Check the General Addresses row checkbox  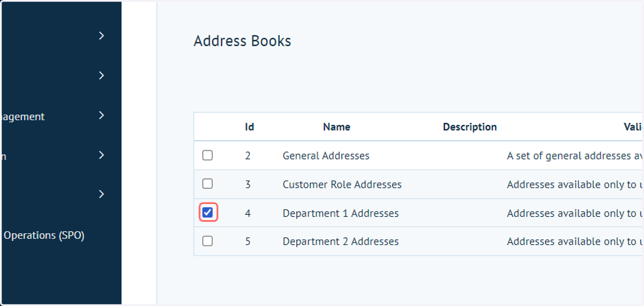(207, 155)
